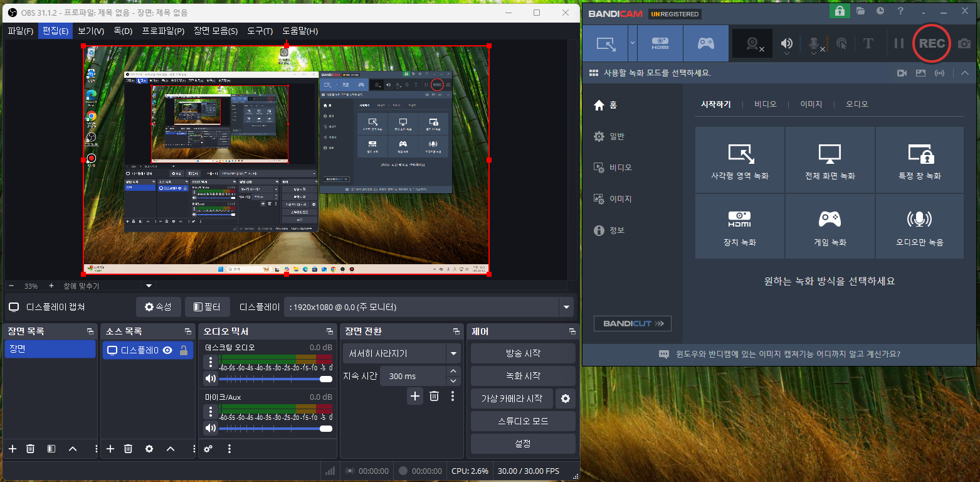Open the Bandicam mode grid icon
The width and height of the screenshot is (980, 482).
pyautogui.click(x=593, y=73)
